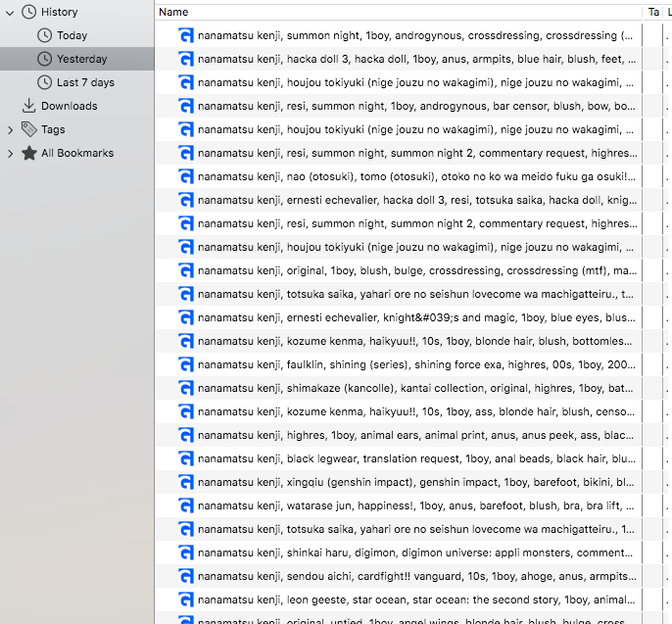
Task: Select the 'black legwear, translation request' entry
Action: 399,459
